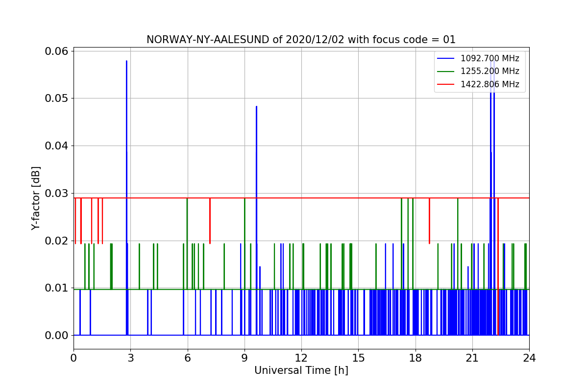Click the x-axis tick label 12
This screenshot has width=588, height=392.
click(301, 358)
